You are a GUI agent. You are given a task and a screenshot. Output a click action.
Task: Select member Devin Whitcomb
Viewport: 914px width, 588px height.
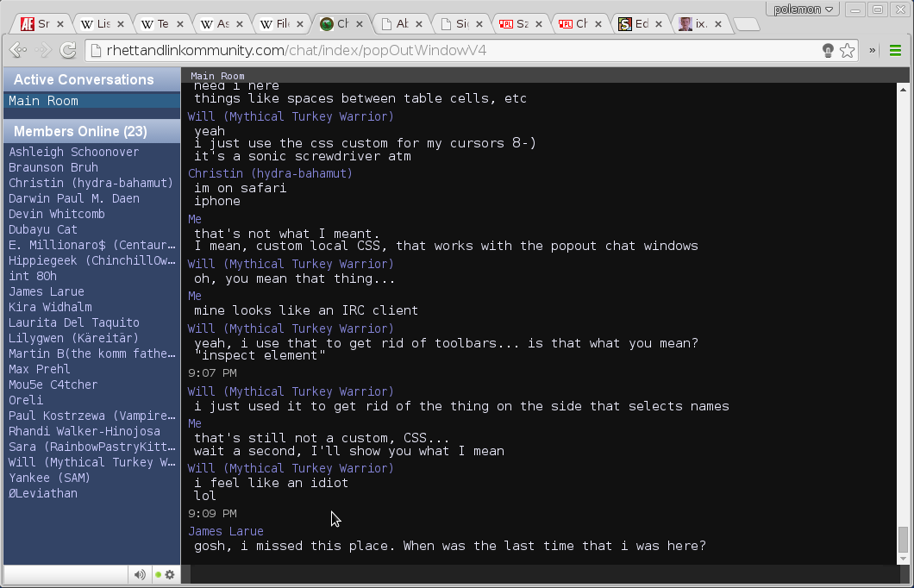click(x=57, y=215)
